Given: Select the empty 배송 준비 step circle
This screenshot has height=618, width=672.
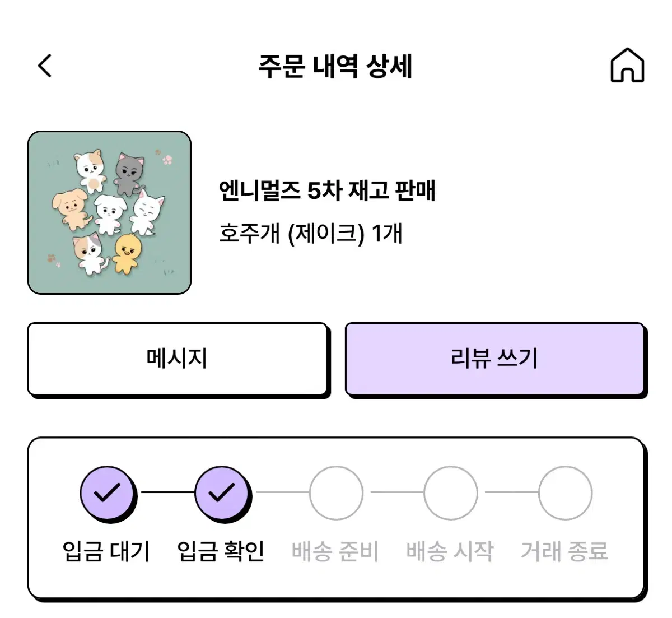Looking at the screenshot, I should click(x=336, y=493).
